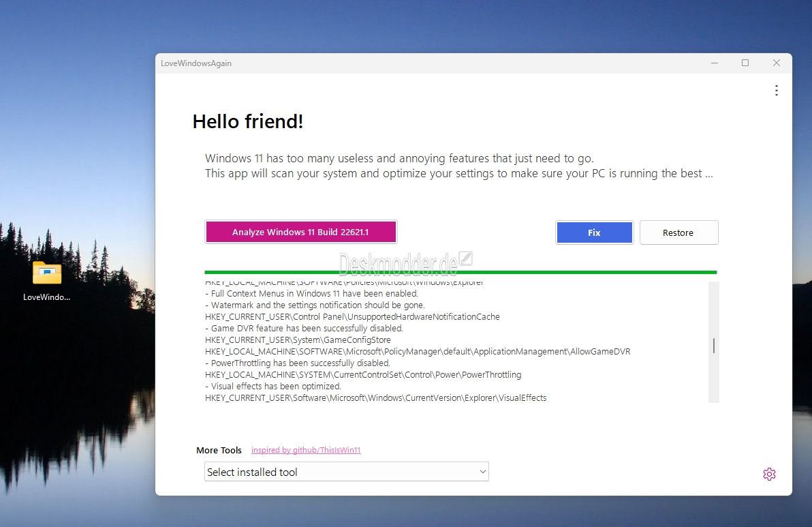Screen dimensions: 812x527
Task: Click the Explorer\VisualEffects registry path line
Action: 375,398
